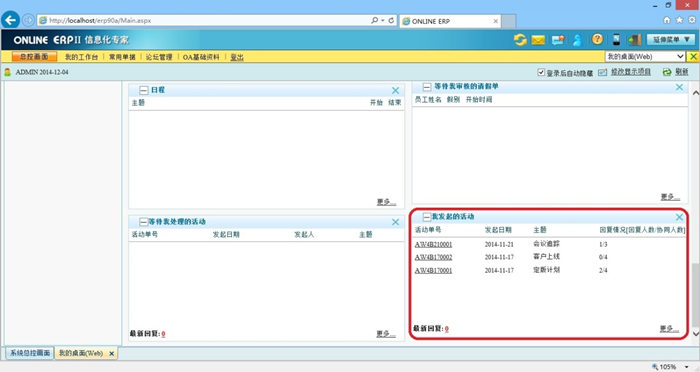Click the blue user contact icon
The image size is (700, 372).
[x=577, y=40]
